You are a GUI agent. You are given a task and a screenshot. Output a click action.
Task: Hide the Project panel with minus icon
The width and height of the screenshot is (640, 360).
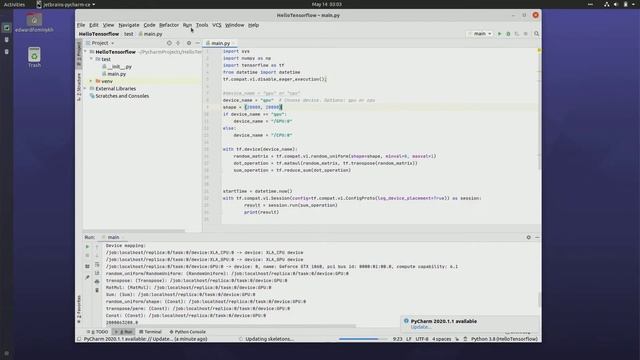(x=198, y=43)
